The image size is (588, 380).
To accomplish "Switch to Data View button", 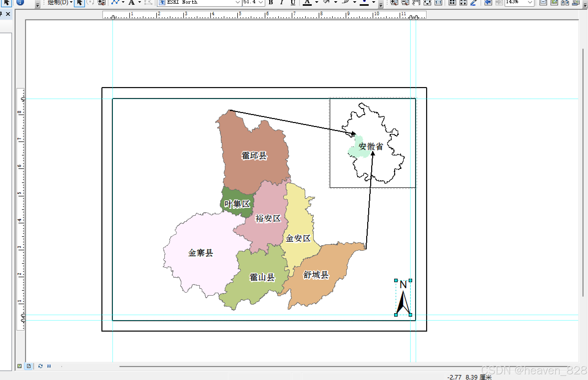I will (x=19, y=366).
